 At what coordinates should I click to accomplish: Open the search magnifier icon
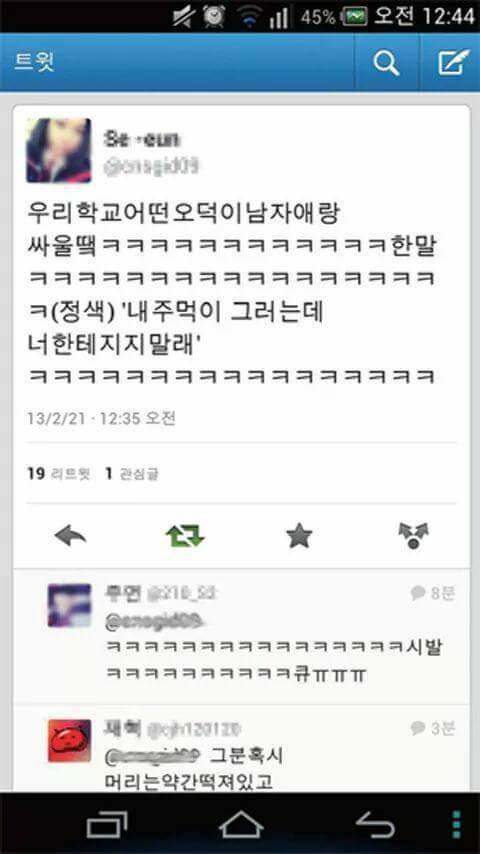coord(386,63)
